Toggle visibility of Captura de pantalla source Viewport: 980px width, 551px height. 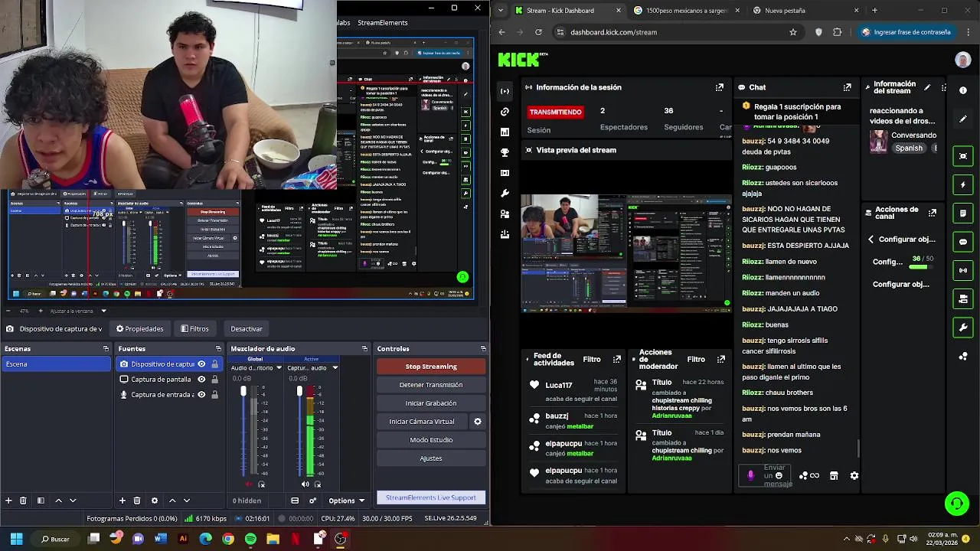tap(201, 380)
